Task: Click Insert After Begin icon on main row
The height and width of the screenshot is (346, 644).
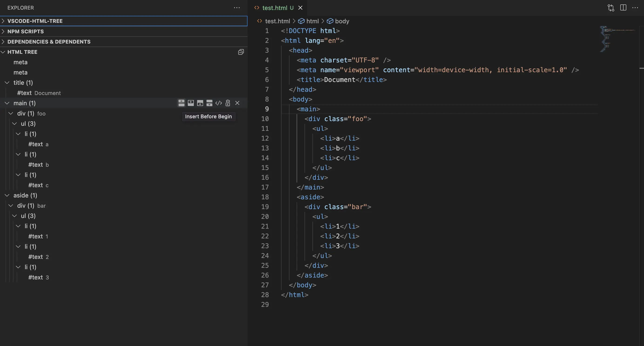Action: (191, 103)
